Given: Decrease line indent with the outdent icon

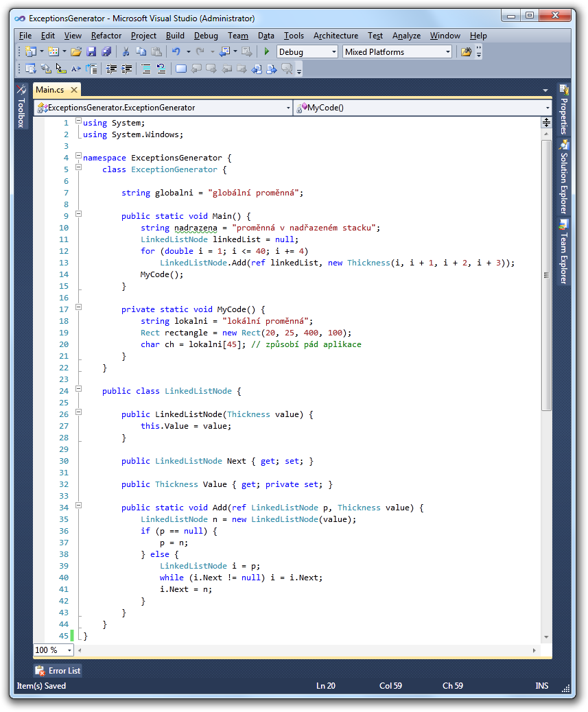Looking at the screenshot, I should coord(111,69).
